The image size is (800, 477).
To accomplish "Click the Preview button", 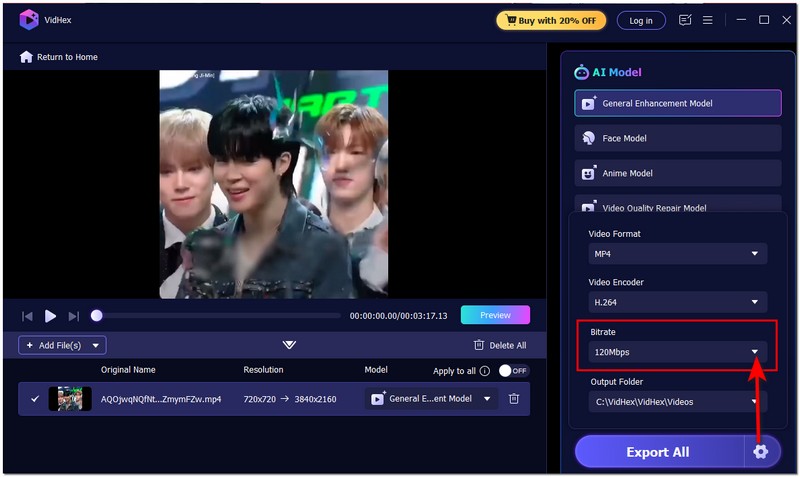I will pos(495,315).
